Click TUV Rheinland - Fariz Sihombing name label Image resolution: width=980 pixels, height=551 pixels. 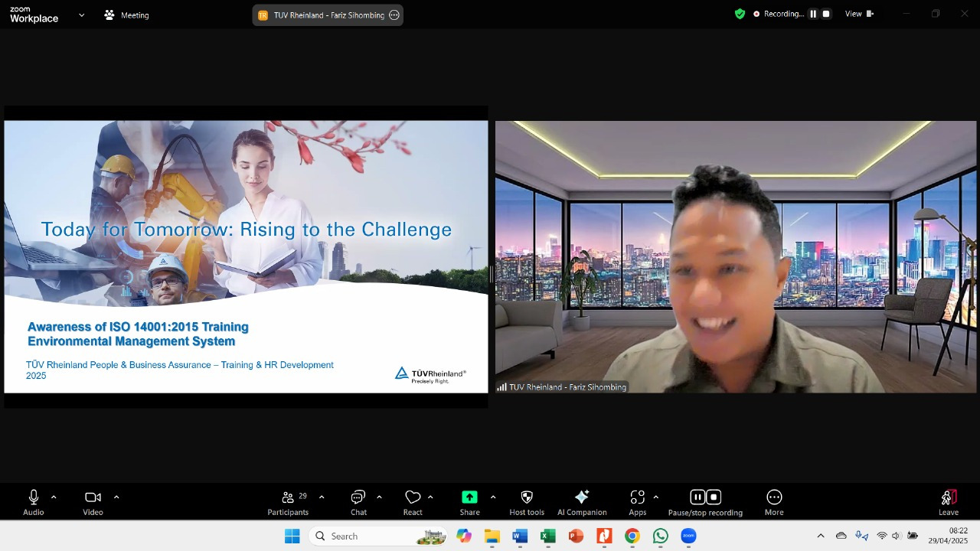562,387
